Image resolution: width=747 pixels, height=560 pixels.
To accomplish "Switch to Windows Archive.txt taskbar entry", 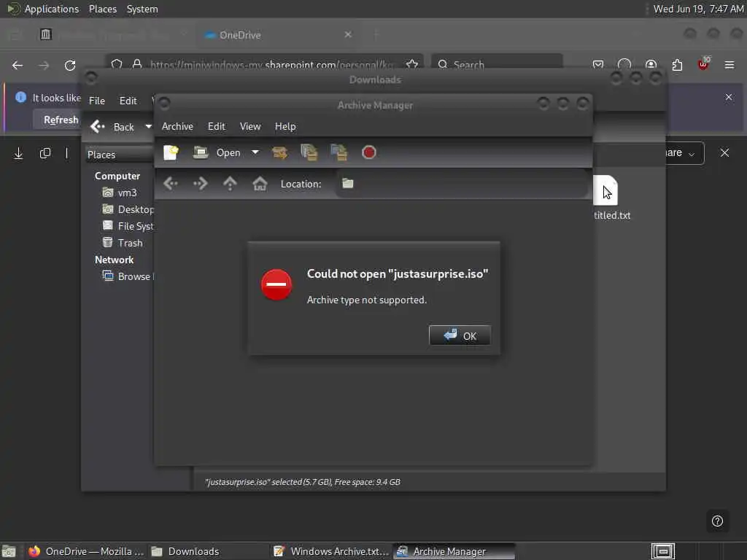I will [x=331, y=551].
